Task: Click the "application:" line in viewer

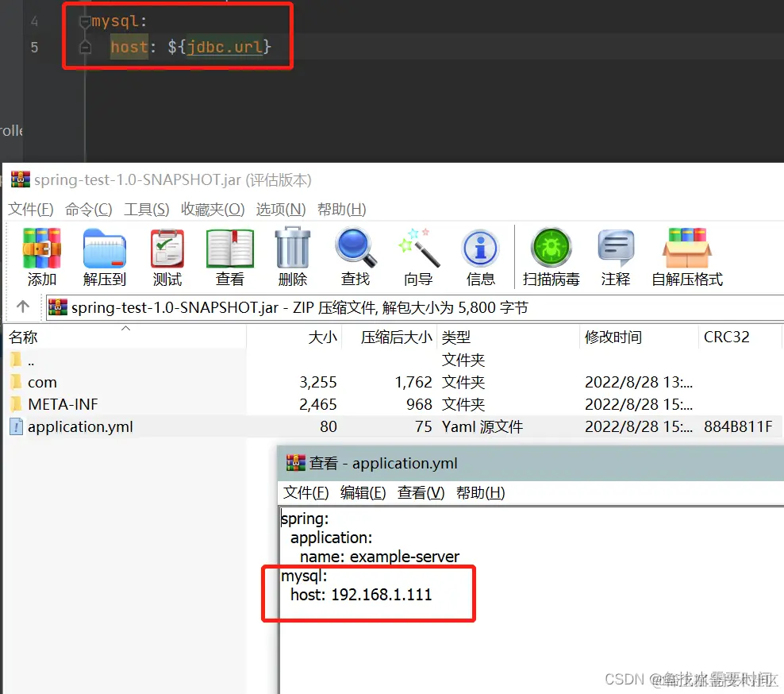Action: pos(331,538)
